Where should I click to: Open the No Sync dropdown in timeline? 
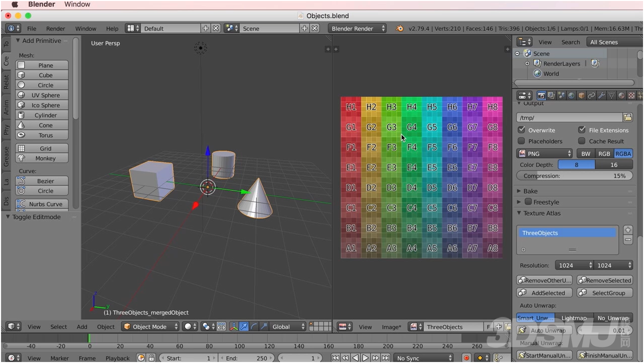pyautogui.click(x=424, y=358)
